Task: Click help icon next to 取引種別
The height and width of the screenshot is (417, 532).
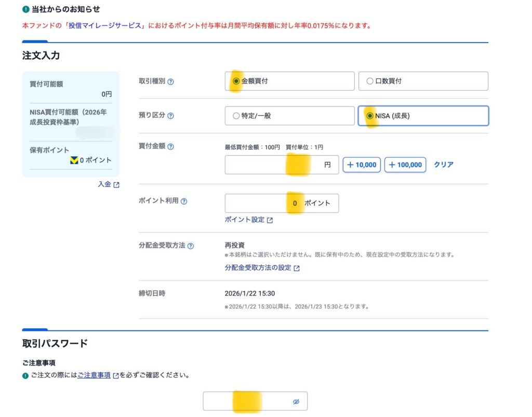Action: point(171,82)
